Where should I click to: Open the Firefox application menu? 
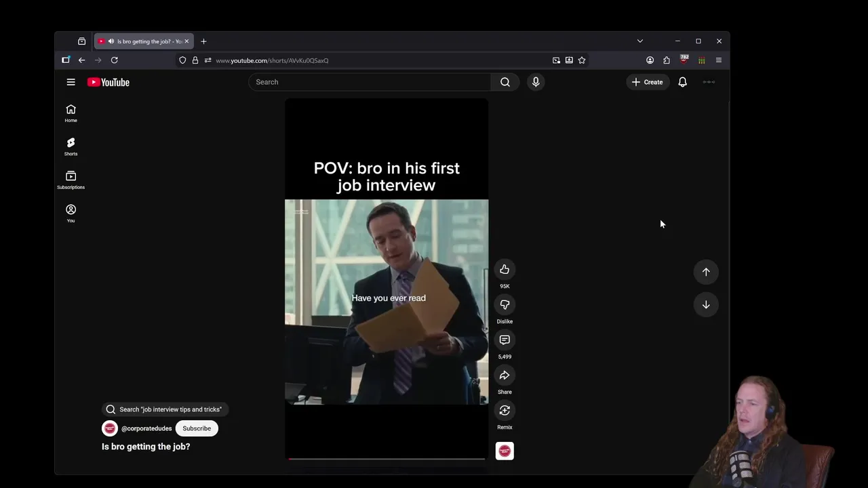point(719,60)
